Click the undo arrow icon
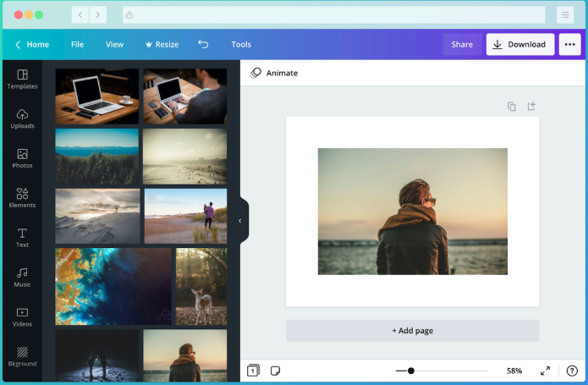Screen dimensions: 588x385 click(x=203, y=44)
